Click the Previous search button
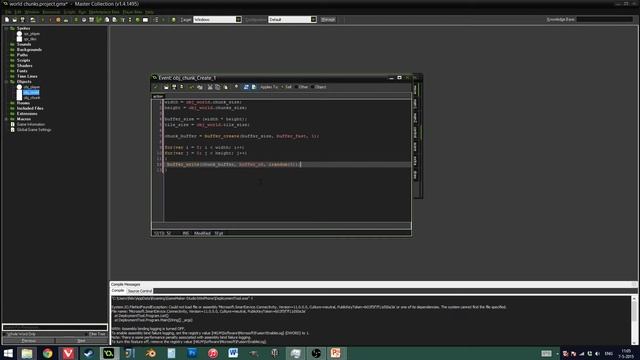Image resolution: width=640 pixels, height=360 pixels. (x=29, y=340)
